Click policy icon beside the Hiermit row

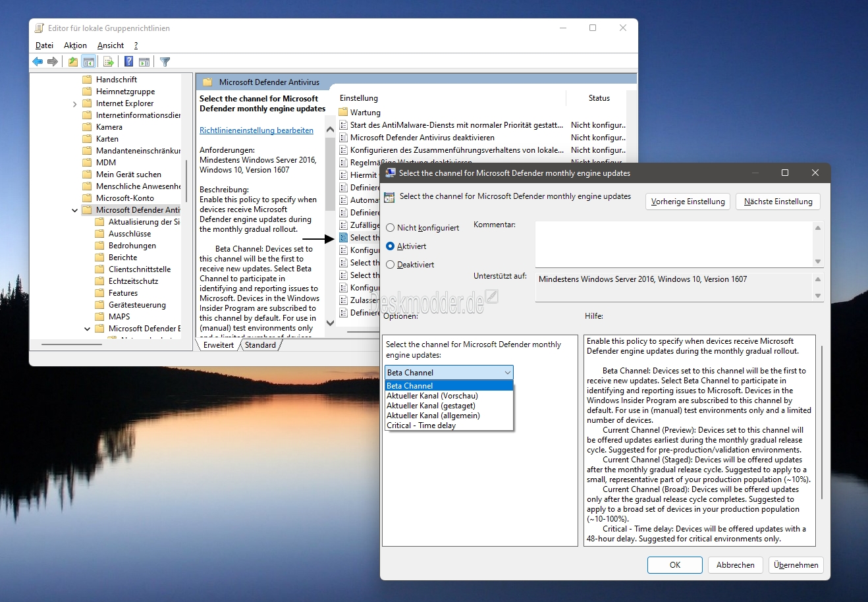(343, 175)
